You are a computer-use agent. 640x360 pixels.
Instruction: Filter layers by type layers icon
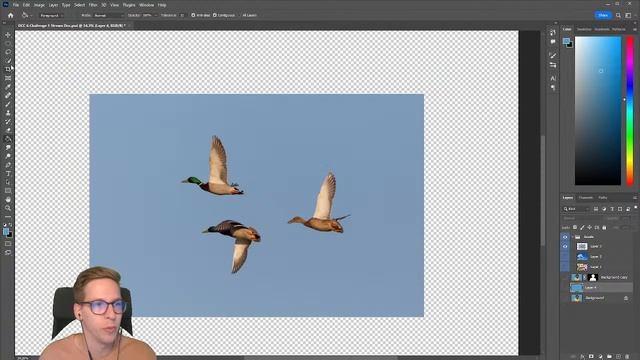point(612,209)
